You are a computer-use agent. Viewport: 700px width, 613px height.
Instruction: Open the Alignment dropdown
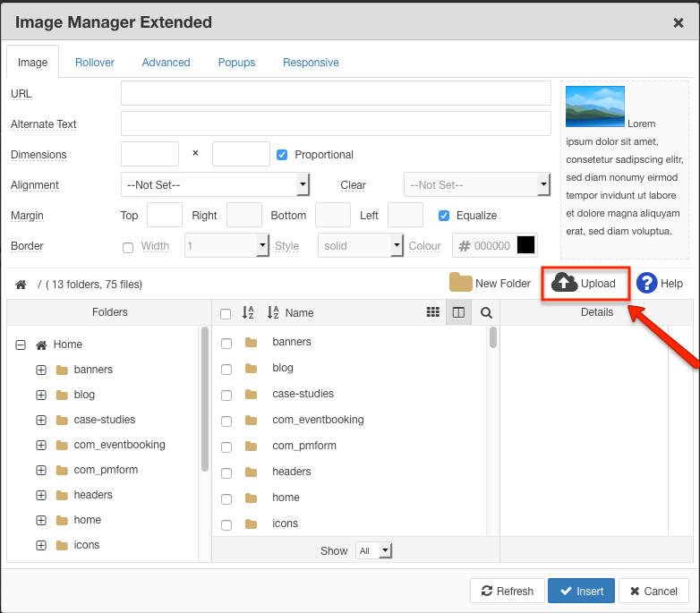[215, 185]
